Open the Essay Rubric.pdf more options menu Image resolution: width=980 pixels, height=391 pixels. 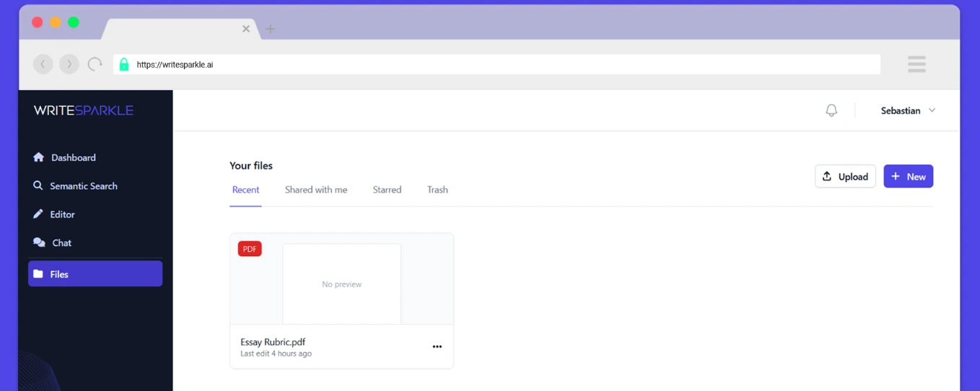pos(437,347)
